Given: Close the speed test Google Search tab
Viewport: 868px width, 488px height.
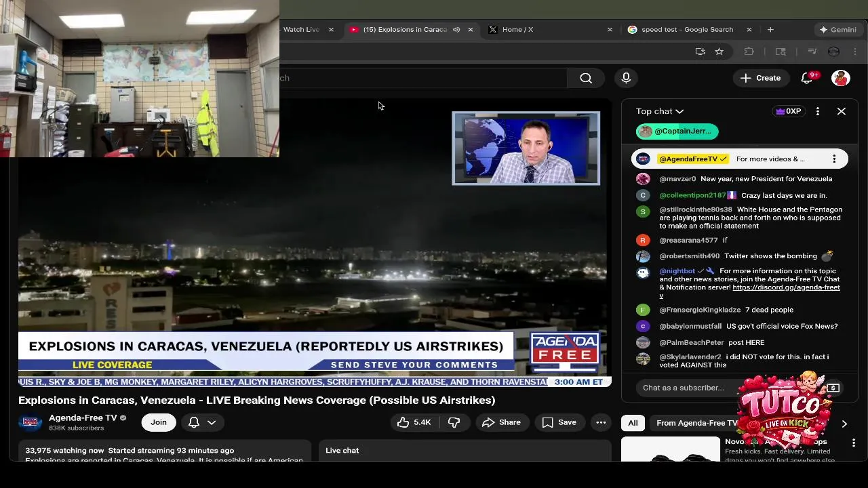Looking at the screenshot, I should 749,30.
